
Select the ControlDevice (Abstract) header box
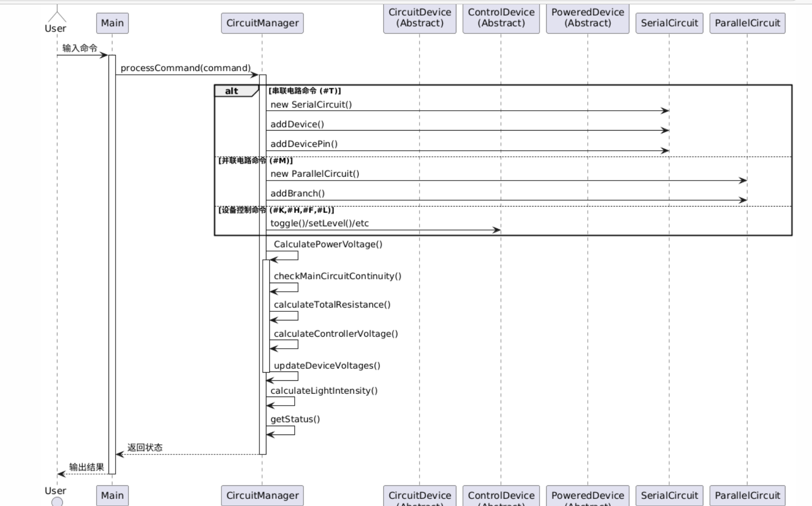point(501,18)
